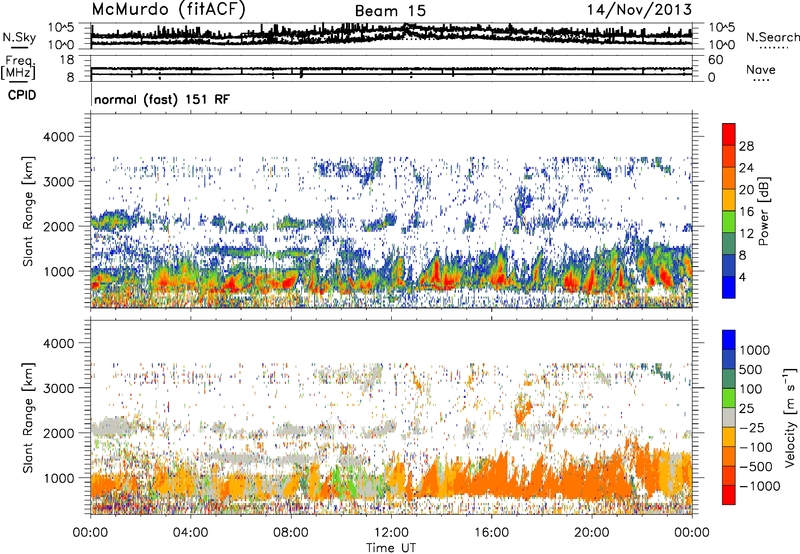800x554 pixels.
Task: Click the red bottom of velocity colorbar
Action: 729,495
